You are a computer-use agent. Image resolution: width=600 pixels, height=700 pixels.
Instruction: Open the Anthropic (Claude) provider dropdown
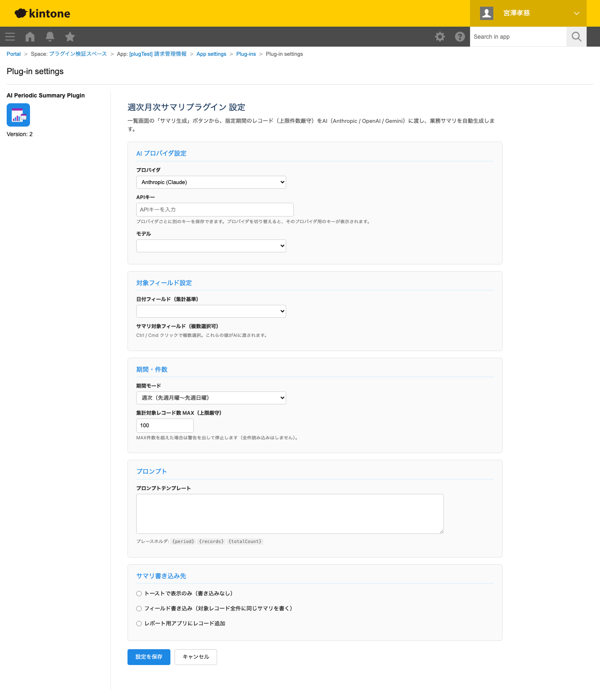(211, 182)
